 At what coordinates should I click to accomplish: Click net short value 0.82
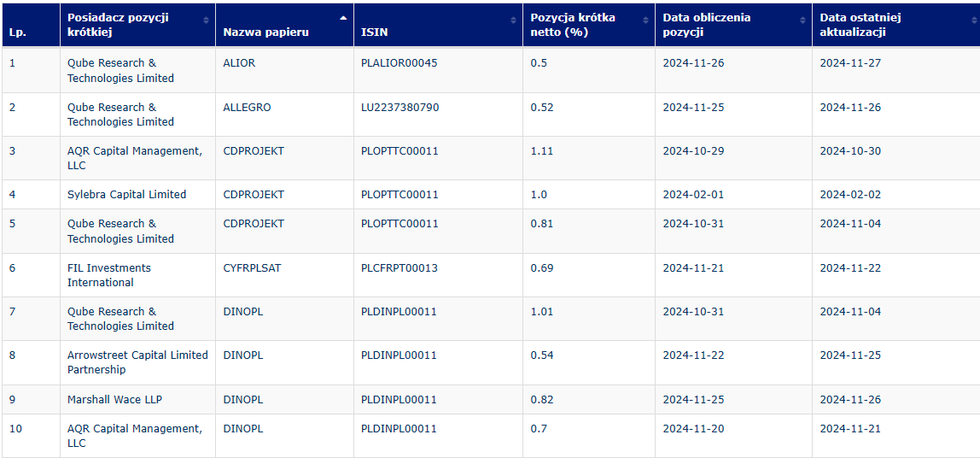(542, 399)
